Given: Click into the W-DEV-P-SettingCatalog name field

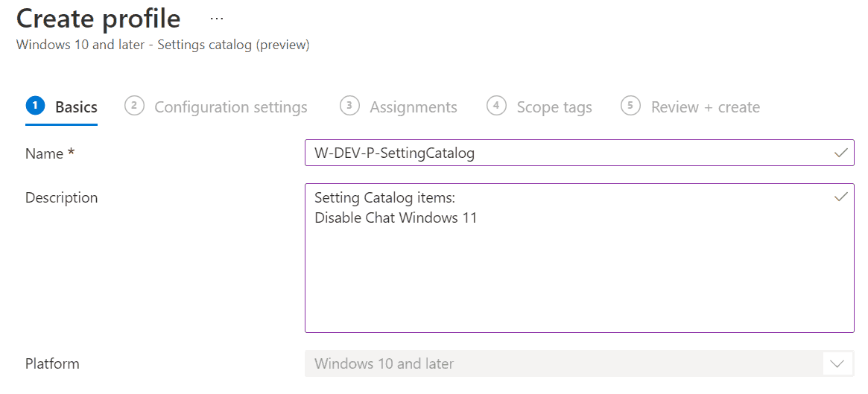Looking at the screenshot, I should 566,153.
